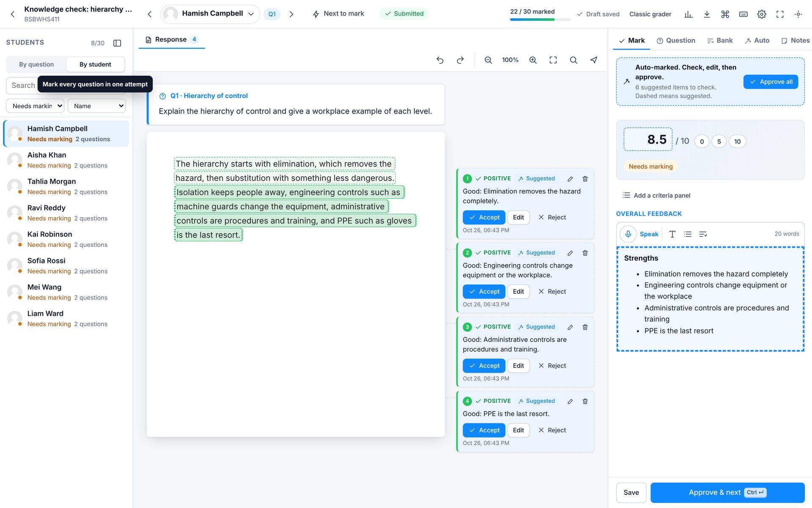Set score preset to 10
The image size is (812, 508).
click(x=737, y=141)
